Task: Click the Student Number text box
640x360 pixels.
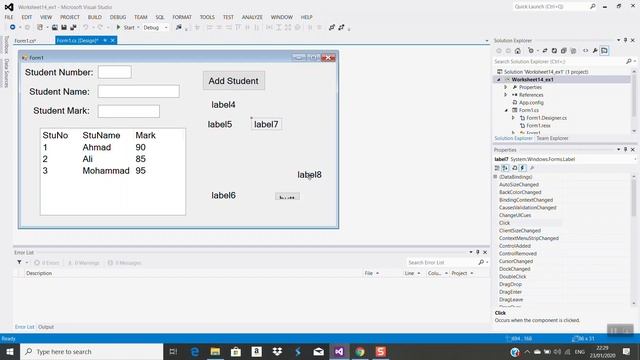Action: pyautogui.click(x=115, y=72)
